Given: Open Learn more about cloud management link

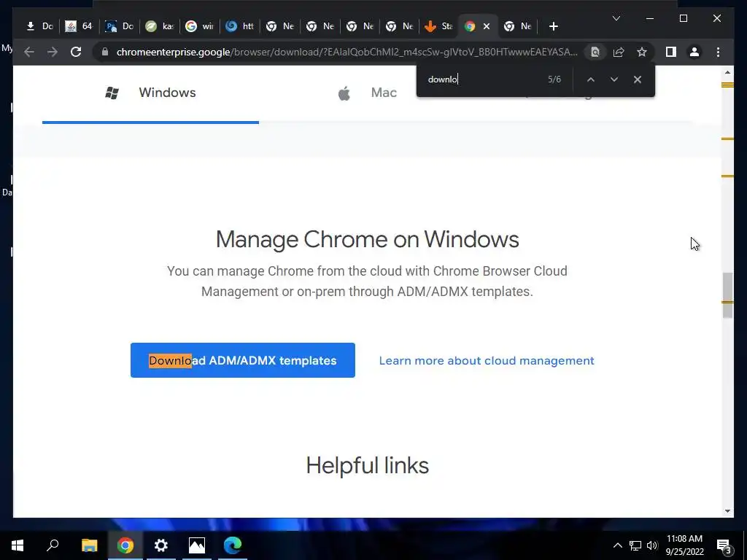Looking at the screenshot, I should tap(487, 360).
